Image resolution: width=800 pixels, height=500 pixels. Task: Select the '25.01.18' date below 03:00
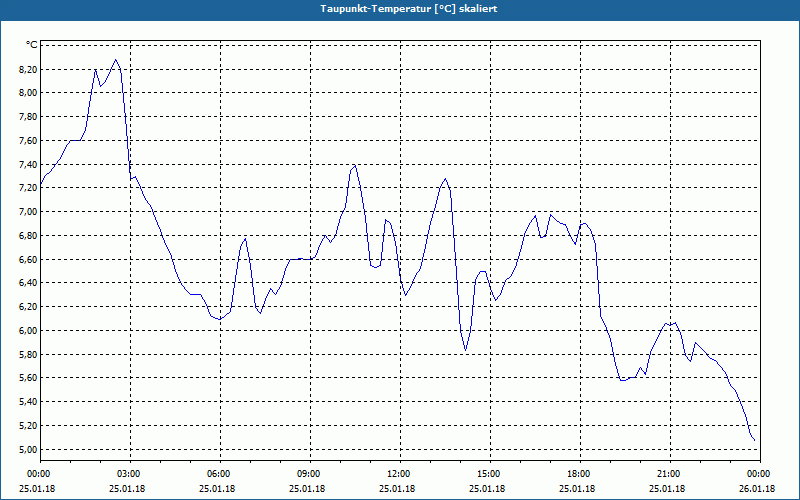tap(127, 489)
